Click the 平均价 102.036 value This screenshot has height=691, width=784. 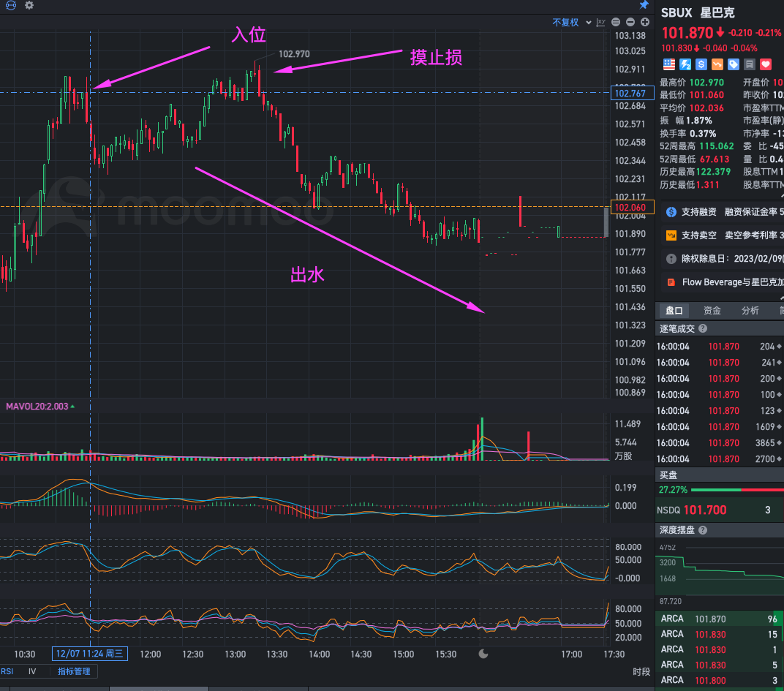[706, 108]
